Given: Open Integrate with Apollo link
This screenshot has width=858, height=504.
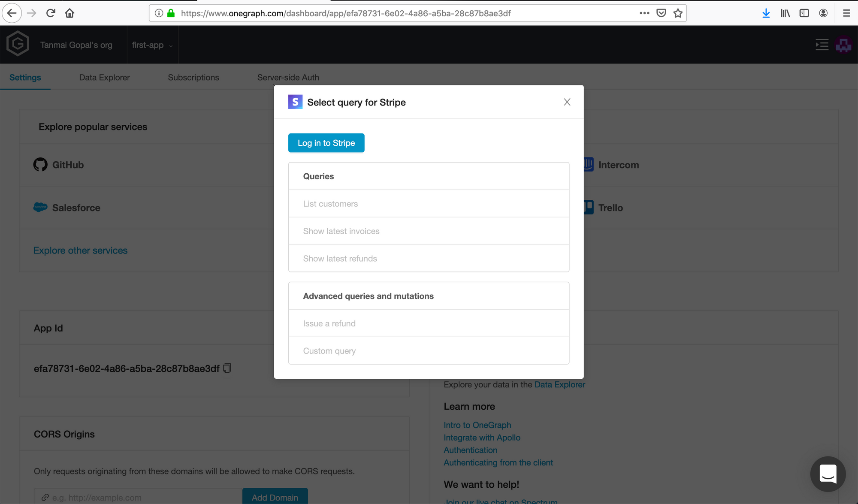Looking at the screenshot, I should [482, 438].
